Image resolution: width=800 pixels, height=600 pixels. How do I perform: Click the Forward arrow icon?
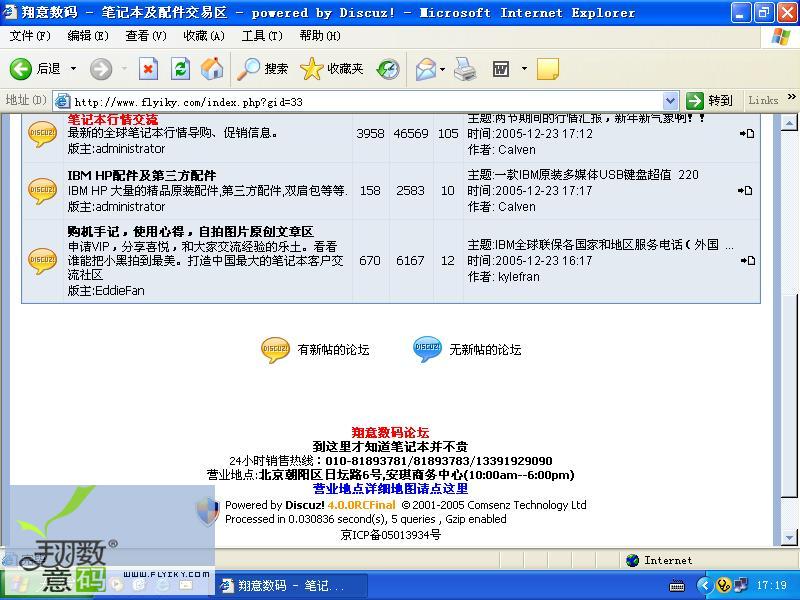click(101, 69)
